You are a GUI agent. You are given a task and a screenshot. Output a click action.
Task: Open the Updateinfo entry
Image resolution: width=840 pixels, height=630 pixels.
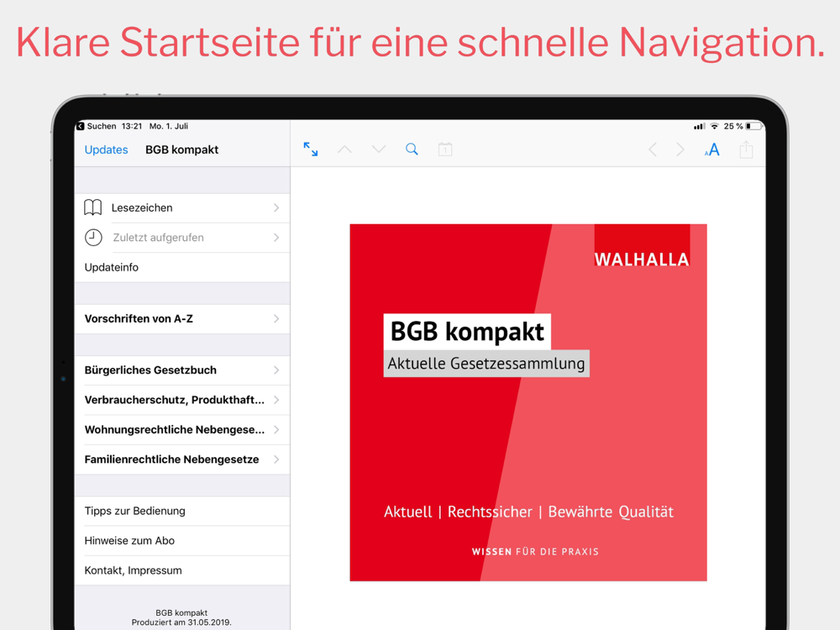[182, 267]
